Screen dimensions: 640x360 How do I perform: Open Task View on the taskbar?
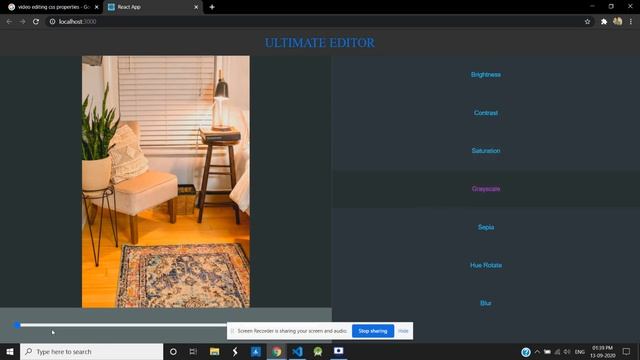click(x=193, y=351)
